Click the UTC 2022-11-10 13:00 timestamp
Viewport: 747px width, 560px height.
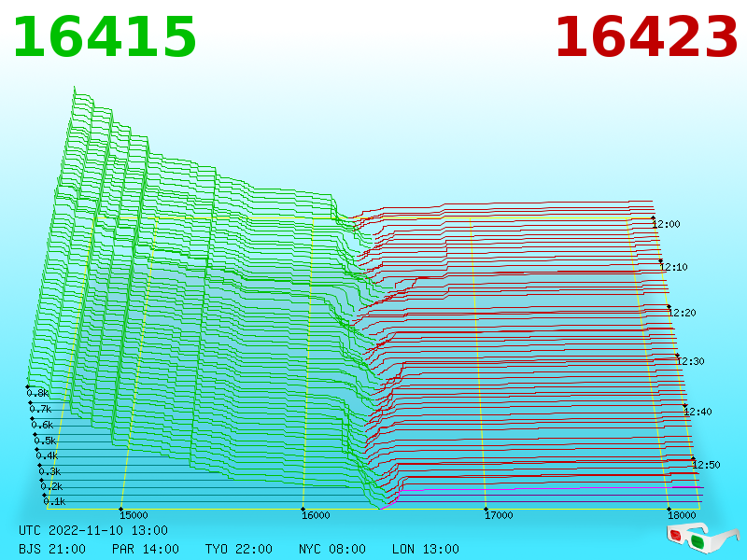(x=93, y=530)
